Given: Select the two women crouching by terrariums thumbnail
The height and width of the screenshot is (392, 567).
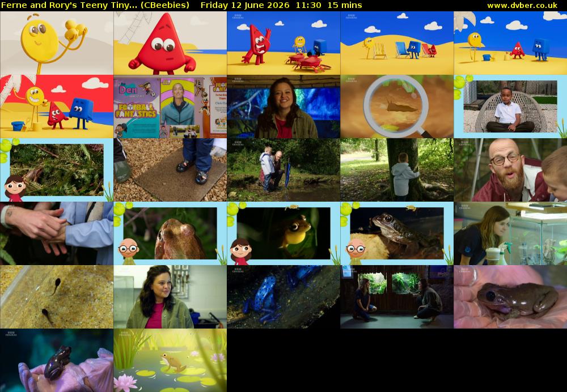Looking at the screenshot, I should pos(397,297).
